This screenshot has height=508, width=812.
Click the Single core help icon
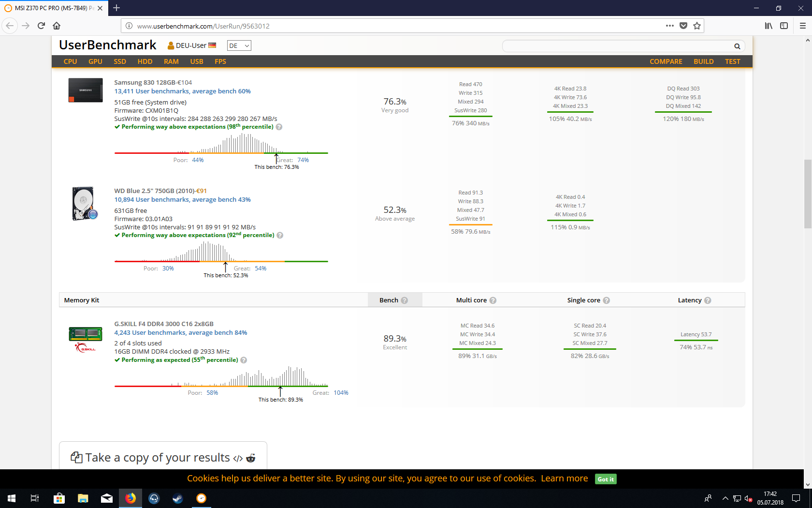pos(607,300)
